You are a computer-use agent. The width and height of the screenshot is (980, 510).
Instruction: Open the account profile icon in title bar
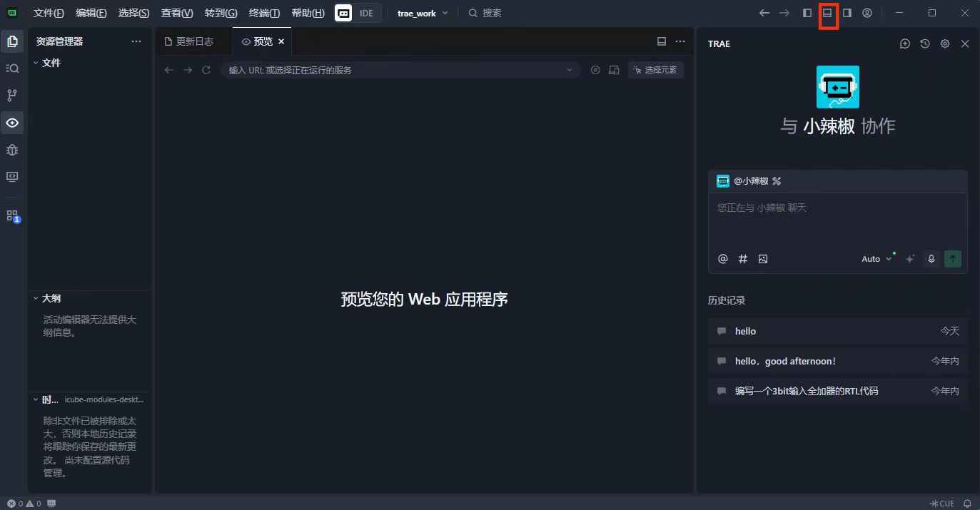[867, 13]
